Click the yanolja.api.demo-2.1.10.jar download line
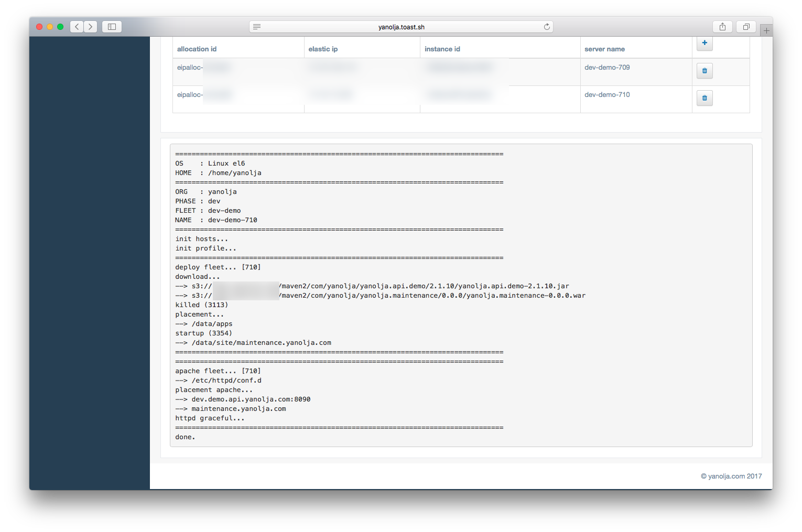 372,286
